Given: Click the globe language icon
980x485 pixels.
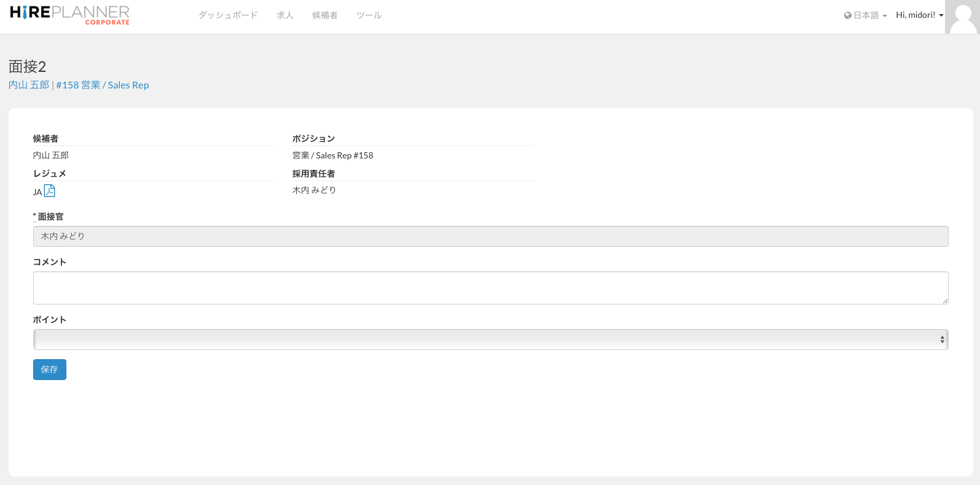Looking at the screenshot, I should pyautogui.click(x=848, y=15).
